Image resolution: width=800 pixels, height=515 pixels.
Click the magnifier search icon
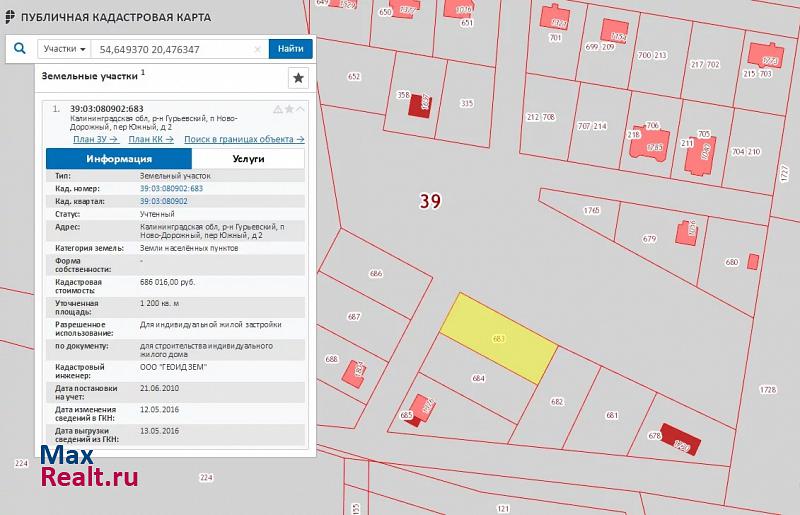point(19,48)
